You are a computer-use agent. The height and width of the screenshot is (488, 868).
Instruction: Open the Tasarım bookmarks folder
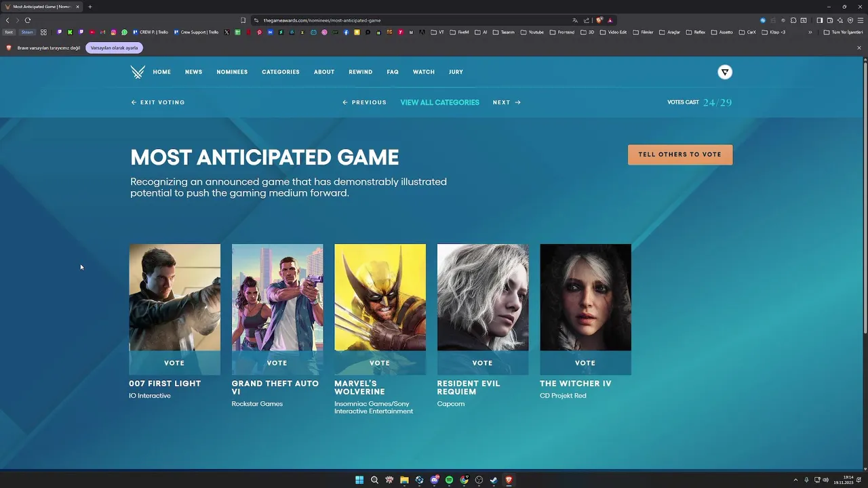(502, 32)
